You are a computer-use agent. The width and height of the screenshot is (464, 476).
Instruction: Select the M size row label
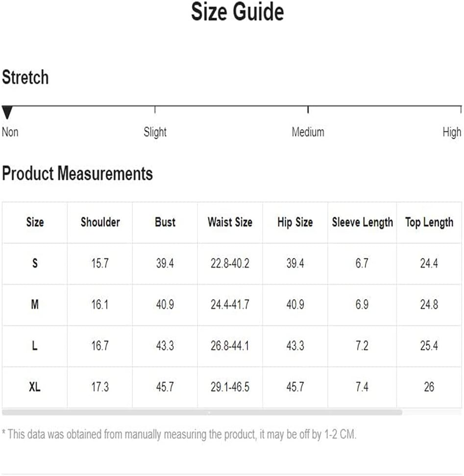[35, 304]
